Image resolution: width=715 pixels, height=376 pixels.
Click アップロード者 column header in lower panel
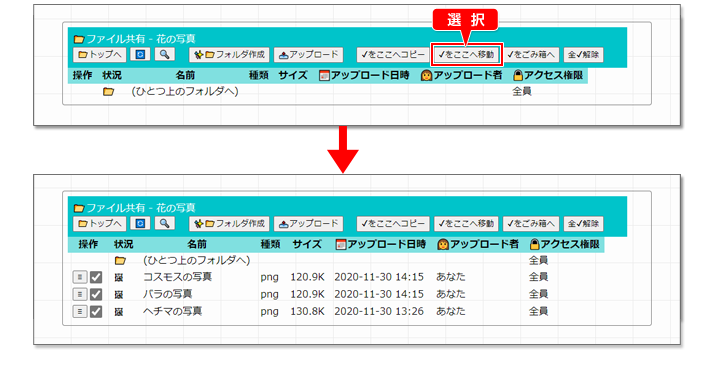[x=478, y=244]
